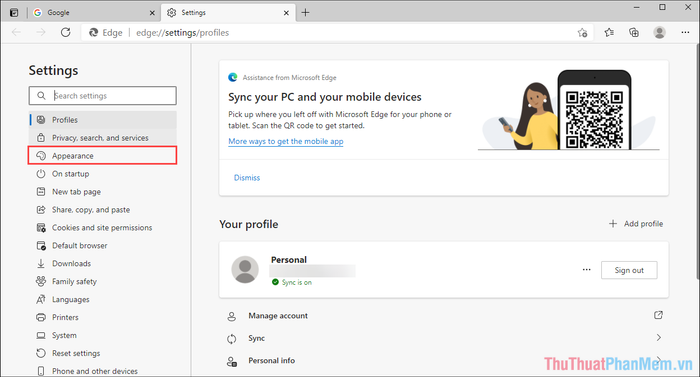Open tab actions menu icon
Viewport: 700px width, 377px height.
(x=14, y=13)
